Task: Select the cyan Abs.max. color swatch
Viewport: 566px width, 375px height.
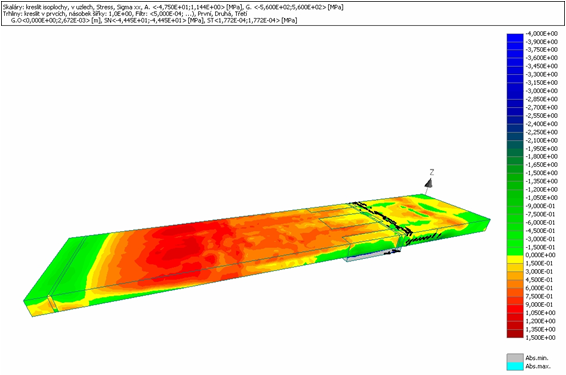Action: coord(515,366)
